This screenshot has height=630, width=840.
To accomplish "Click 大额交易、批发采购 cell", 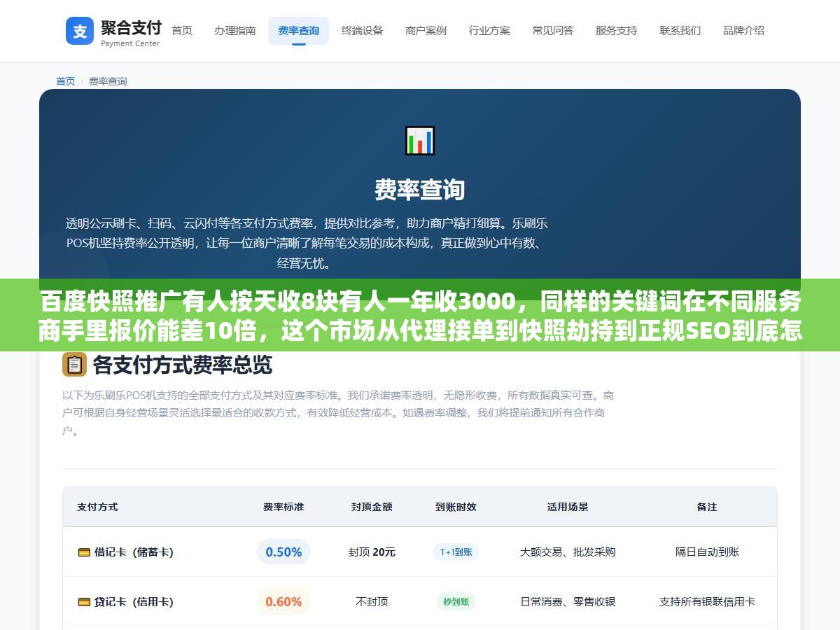I will tap(568, 552).
